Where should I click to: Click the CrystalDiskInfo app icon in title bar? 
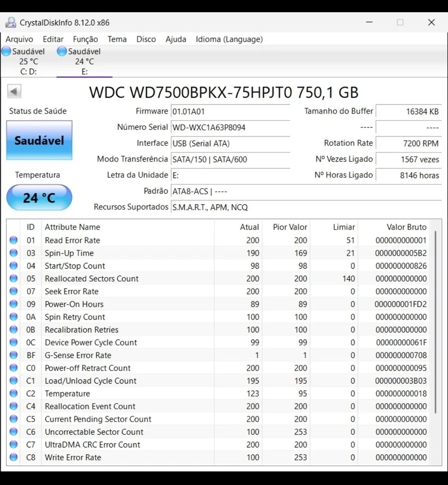[x=10, y=22]
